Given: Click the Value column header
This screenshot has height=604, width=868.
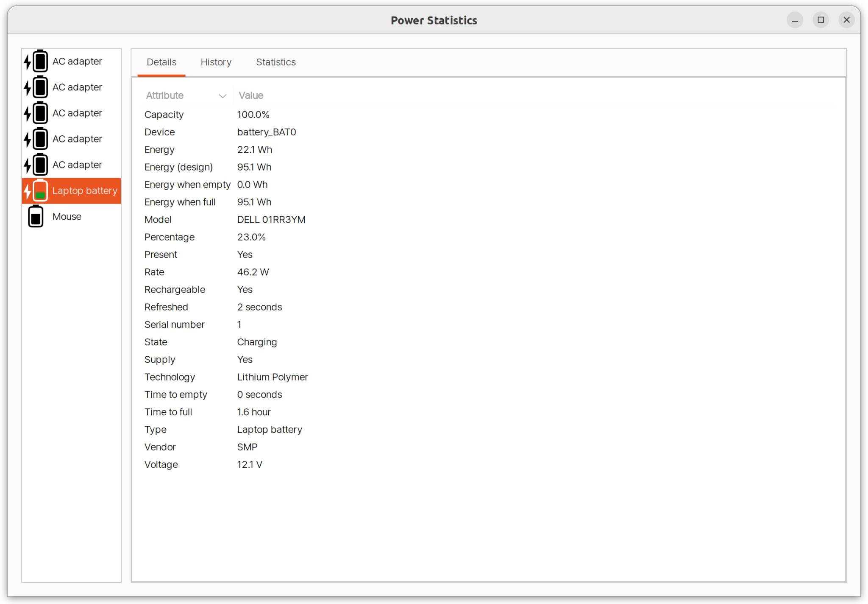Looking at the screenshot, I should [250, 95].
